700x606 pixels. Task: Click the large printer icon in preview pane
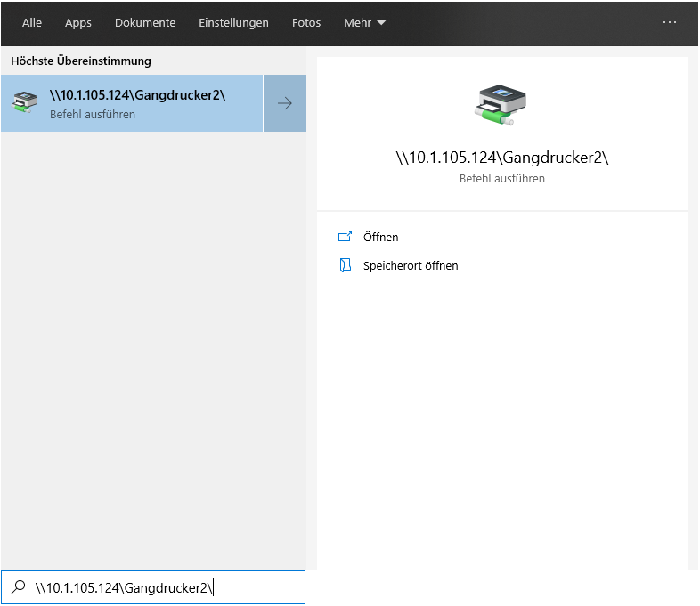(x=501, y=105)
